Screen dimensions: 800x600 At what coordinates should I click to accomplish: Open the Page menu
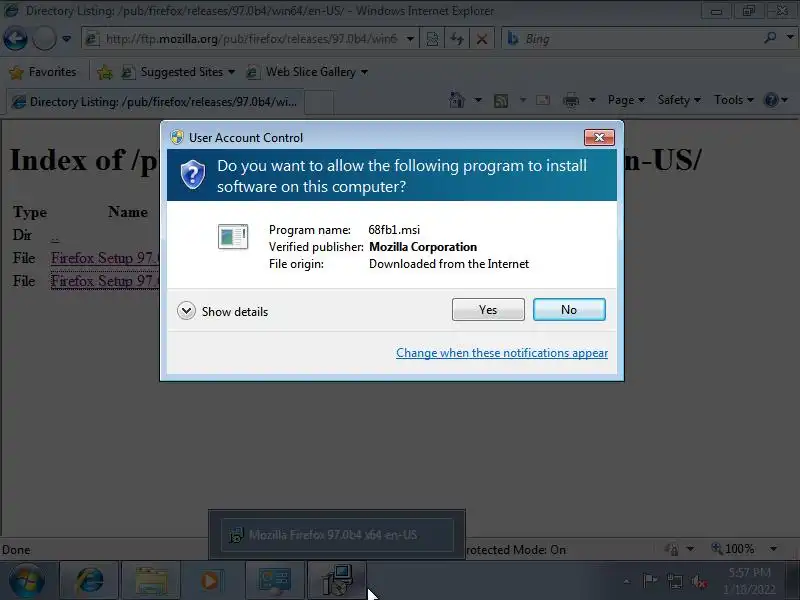tap(626, 100)
